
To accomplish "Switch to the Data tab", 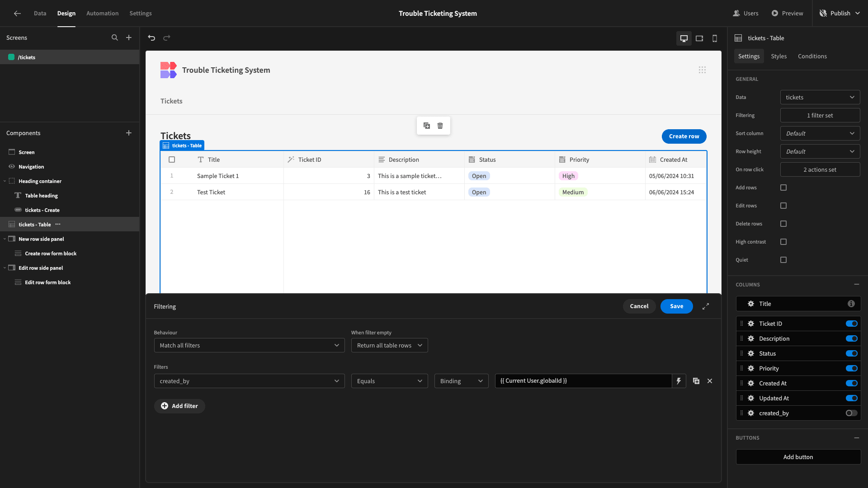I will pos(40,14).
